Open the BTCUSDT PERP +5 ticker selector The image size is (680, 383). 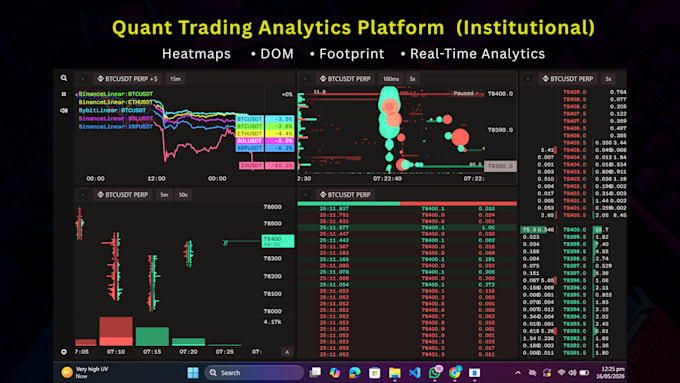point(127,79)
